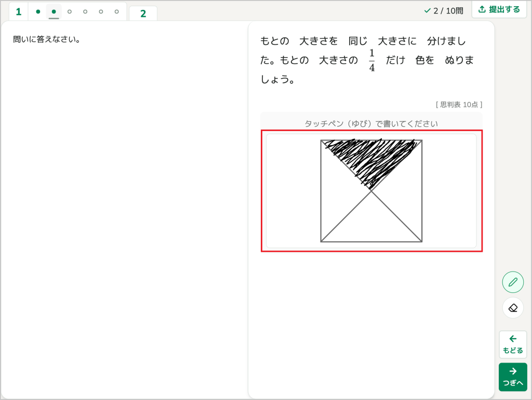Open section tab 1
The width and height of the screenshot is (532, 400).
click(19, 11)
